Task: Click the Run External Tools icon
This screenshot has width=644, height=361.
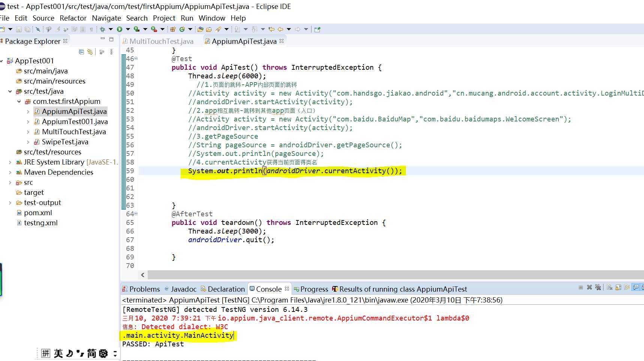Action: [154, 29]
